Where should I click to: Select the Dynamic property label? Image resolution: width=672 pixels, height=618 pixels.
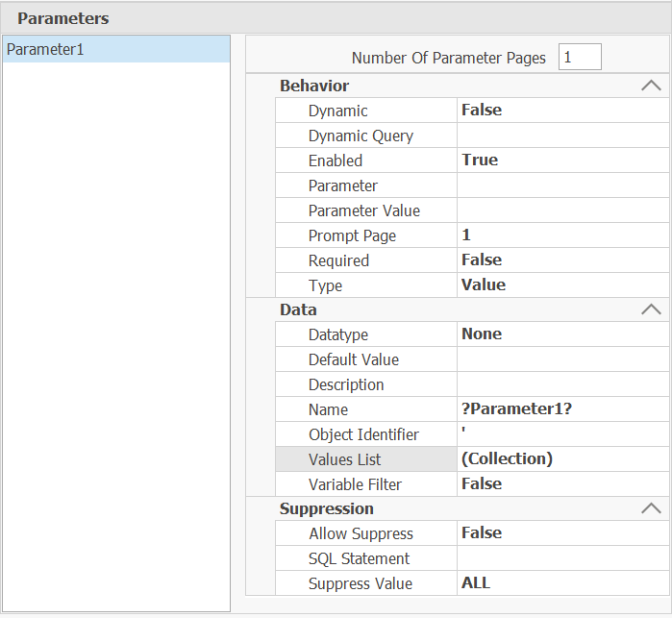pyautogui.click(x=337, y=111)
